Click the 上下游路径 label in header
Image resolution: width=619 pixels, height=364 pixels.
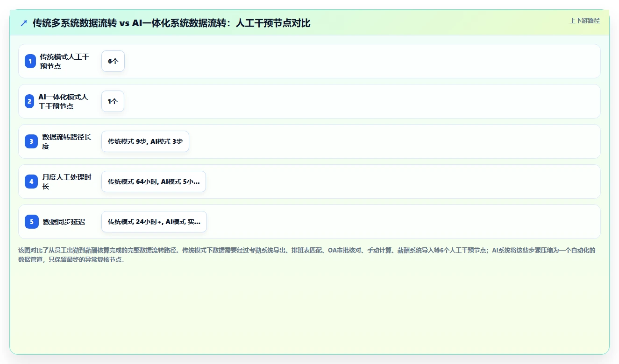click(584, 21)
